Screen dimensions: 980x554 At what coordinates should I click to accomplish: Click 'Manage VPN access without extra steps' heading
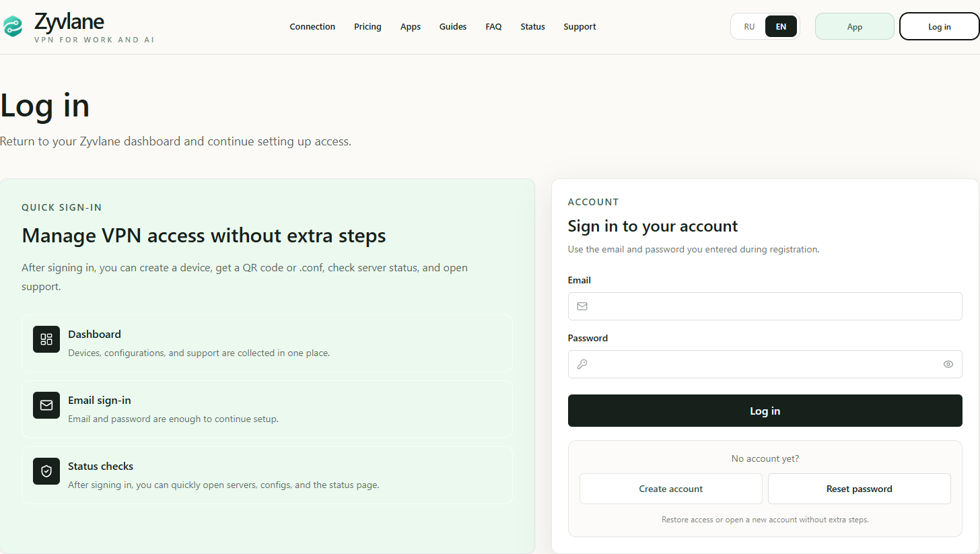click(x=204, y=236)
